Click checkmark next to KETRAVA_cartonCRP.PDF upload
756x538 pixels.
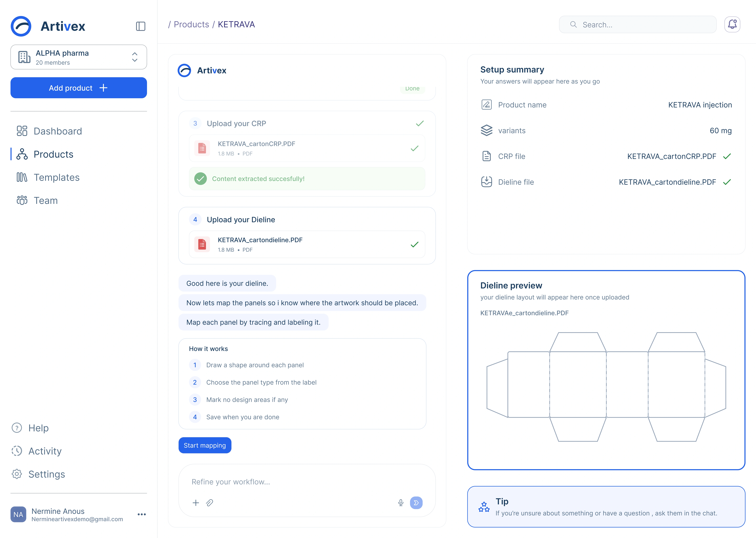(x=414, y=148)
